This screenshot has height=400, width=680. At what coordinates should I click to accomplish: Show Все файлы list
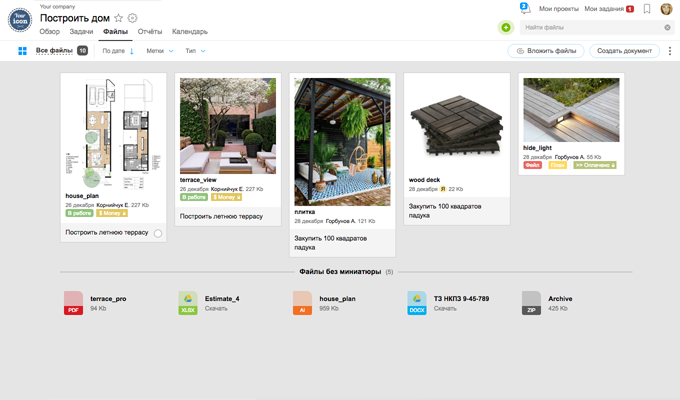point(54,51)
